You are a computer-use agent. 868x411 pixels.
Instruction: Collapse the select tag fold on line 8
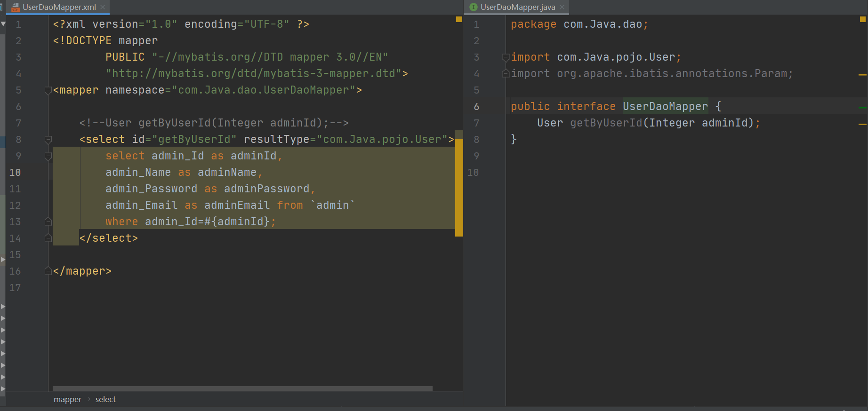(48, 139)
